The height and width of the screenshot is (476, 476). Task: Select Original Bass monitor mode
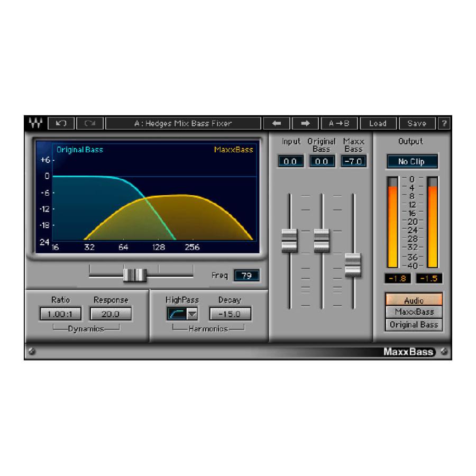414,325
